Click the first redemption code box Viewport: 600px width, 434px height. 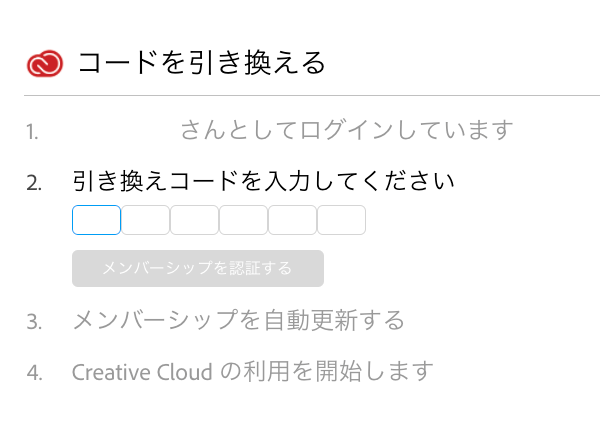click(96, 220)
